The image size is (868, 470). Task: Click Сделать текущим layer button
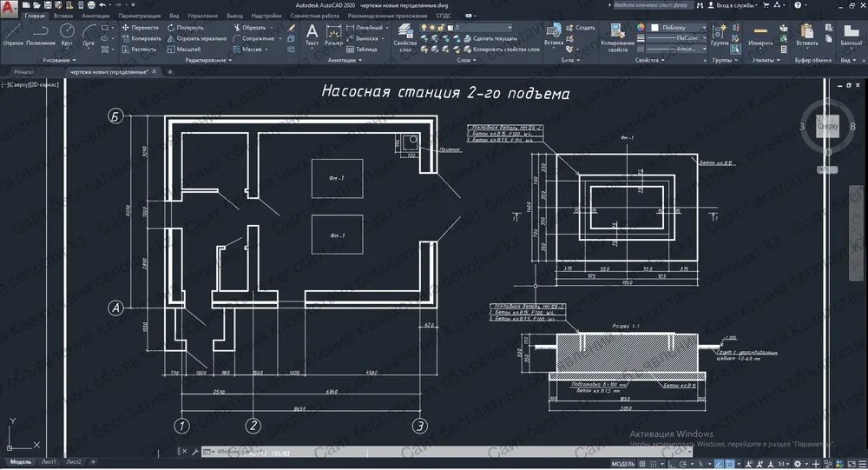coord(490,38)
